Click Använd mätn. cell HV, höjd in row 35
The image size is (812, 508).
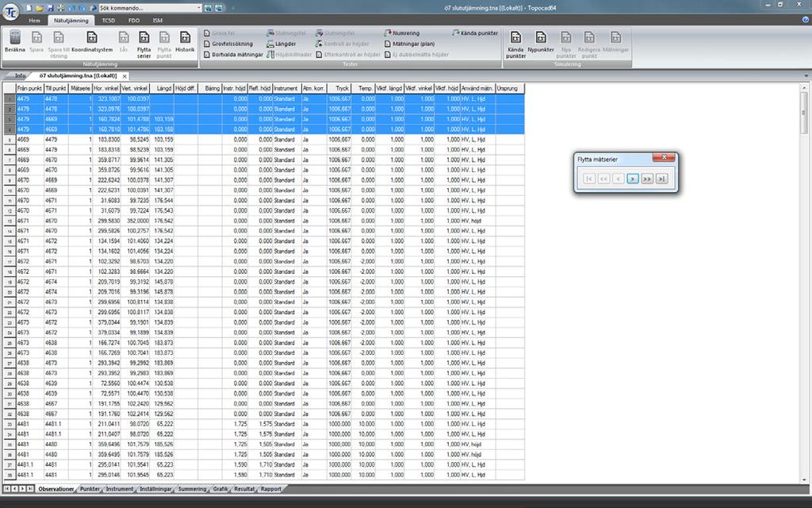(477, 444)
